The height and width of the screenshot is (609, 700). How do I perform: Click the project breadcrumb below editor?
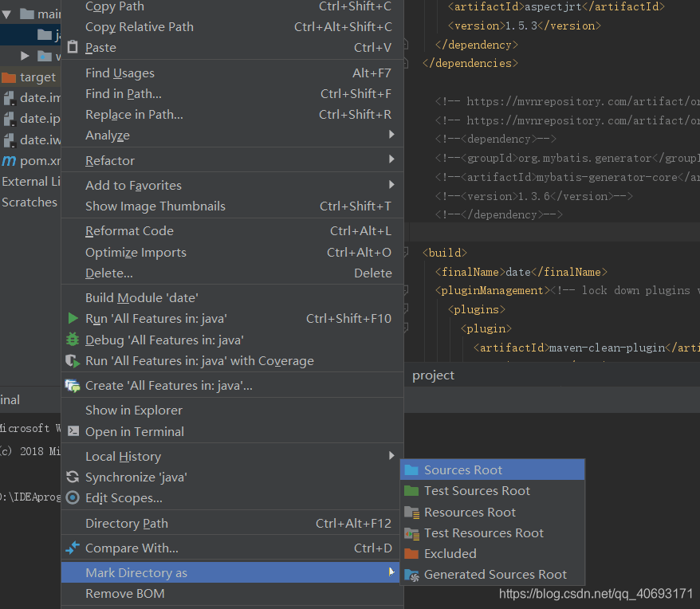pos(433,375)
